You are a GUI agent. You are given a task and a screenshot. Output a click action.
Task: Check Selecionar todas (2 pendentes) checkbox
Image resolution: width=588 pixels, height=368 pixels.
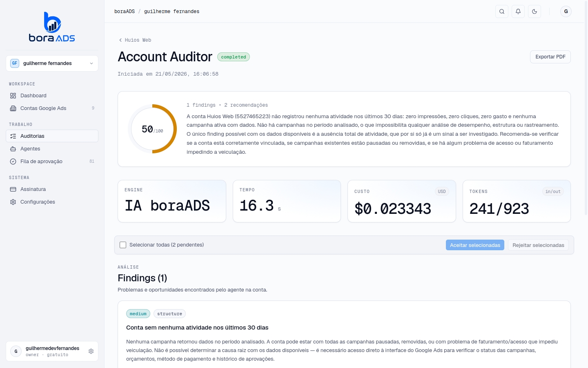[123, 245]
